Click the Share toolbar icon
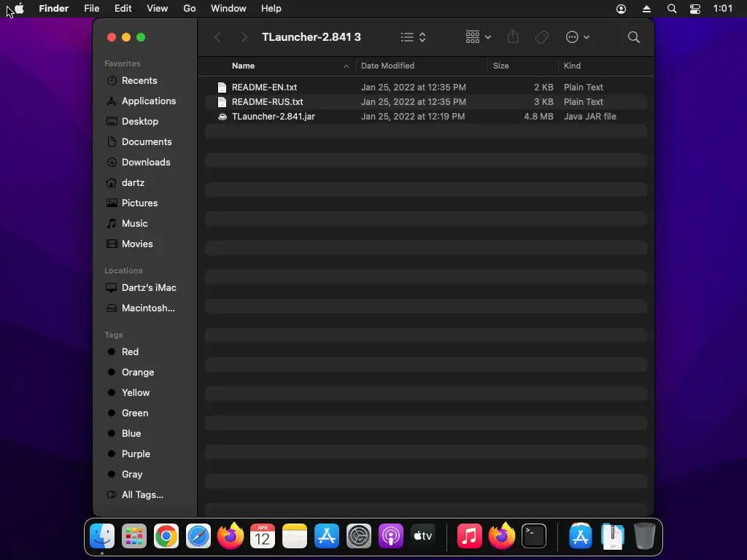Viewport: 747px width, 560px height. point(513,37)
